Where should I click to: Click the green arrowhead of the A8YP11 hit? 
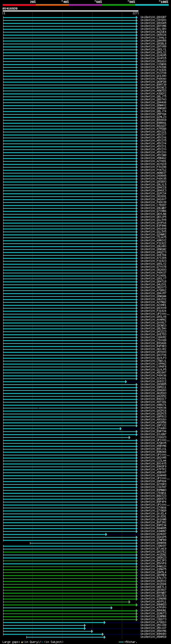(x=130, y=602)
